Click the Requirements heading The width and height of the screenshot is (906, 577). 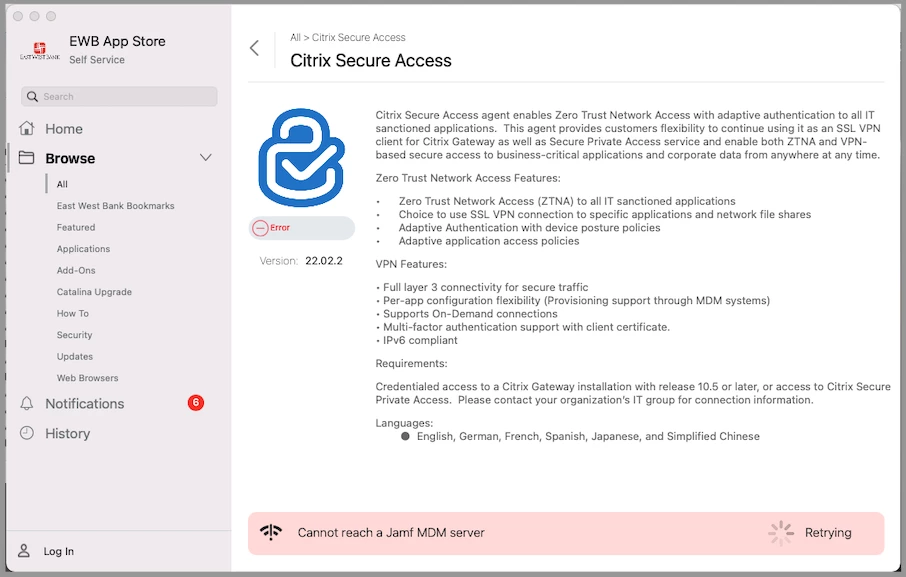coord(411,363)
